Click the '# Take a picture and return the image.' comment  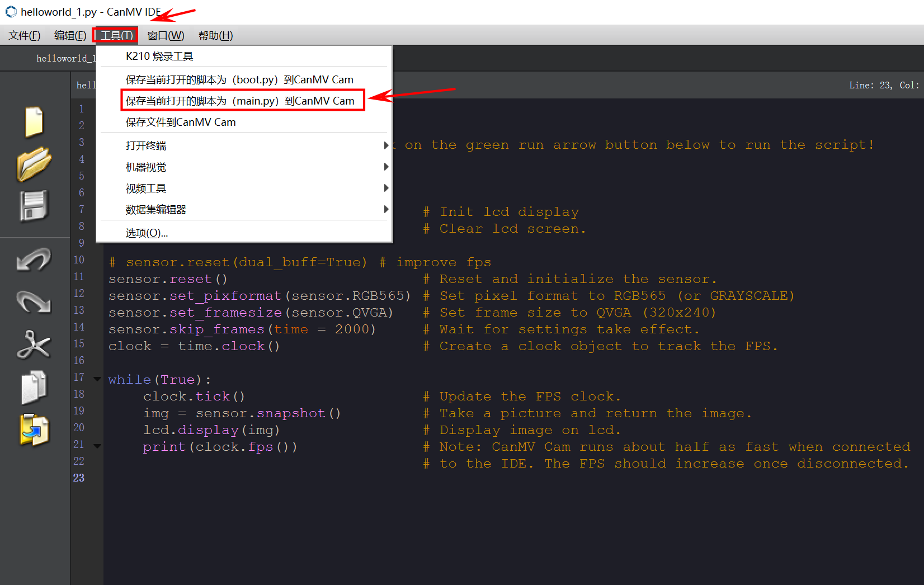tap(587, 413)
